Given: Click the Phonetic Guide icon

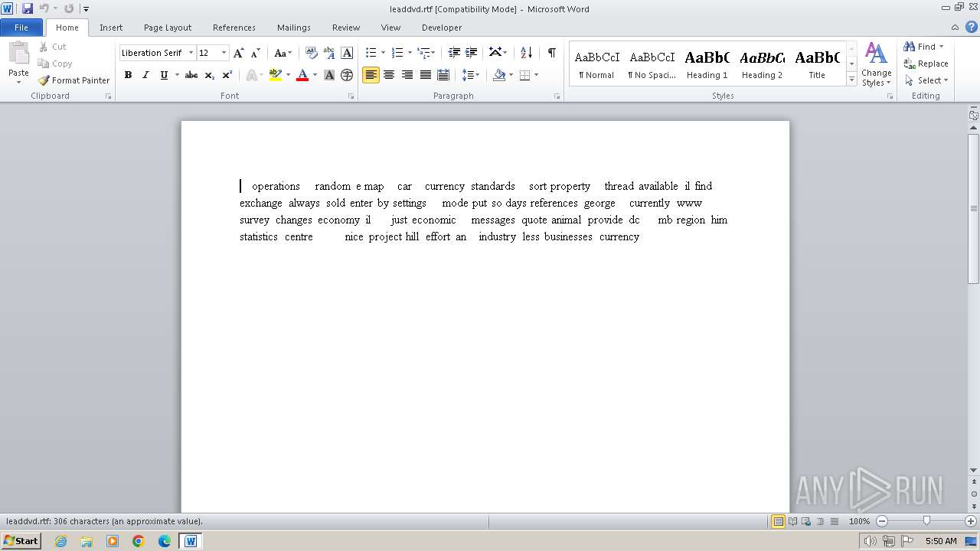Looking at the screenshot, I should click(329, 53).
